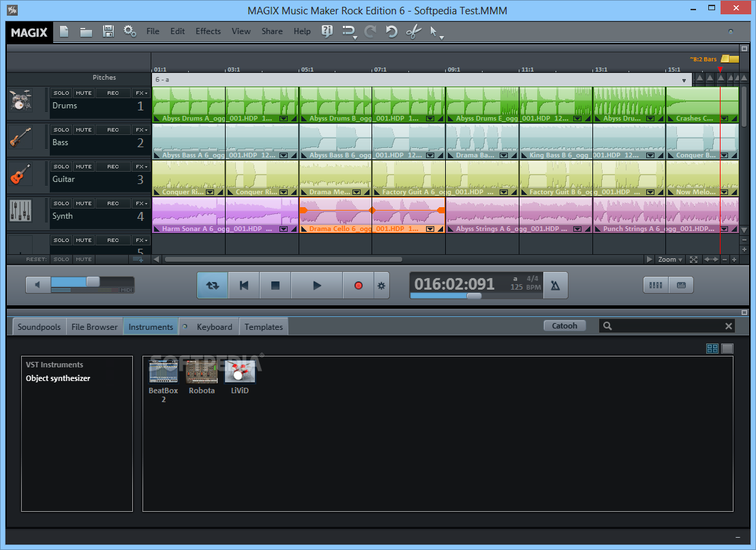Fit arrangement to window zoom icon
Image resolution: width=756 pixels, height=550 pixels.
pyautogui.click(x=693, y=260)
